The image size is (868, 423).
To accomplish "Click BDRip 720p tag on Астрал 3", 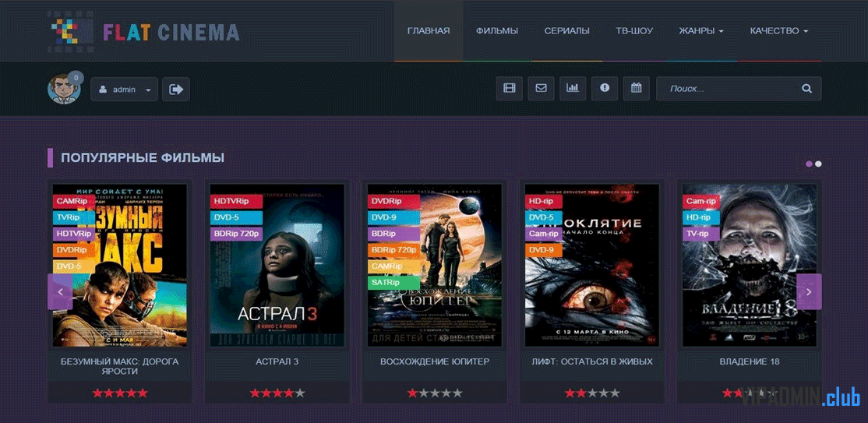I will (x=236, y=234).
